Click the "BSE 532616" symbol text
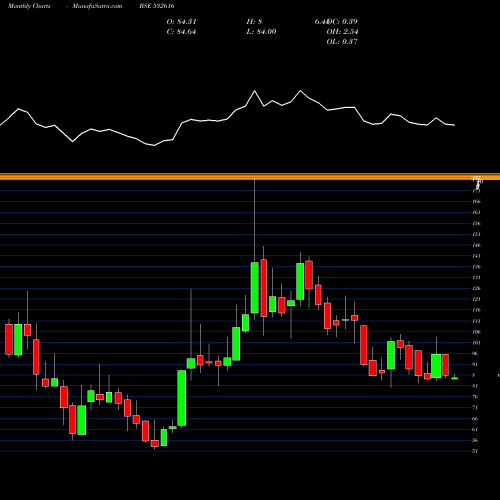The width and height of the screenshot is (500, 500). coord(157,6)
